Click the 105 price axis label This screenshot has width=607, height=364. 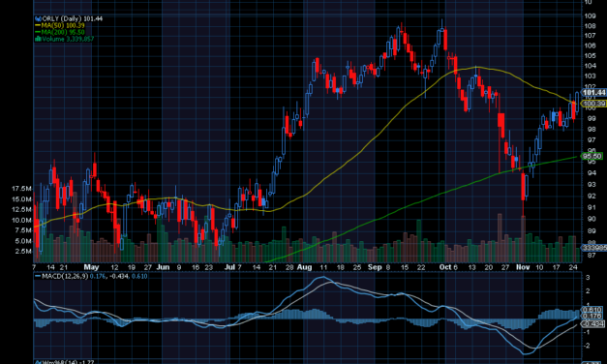590,56
